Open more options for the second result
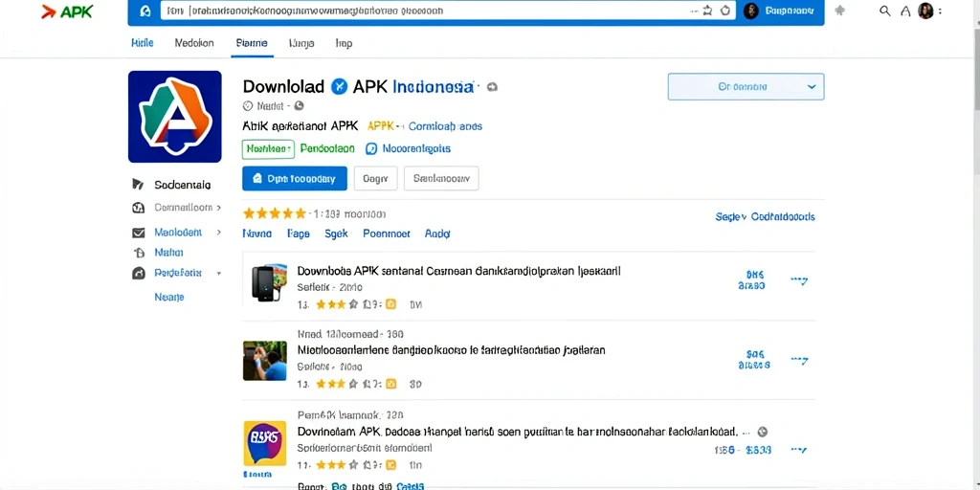This screenshot has height=490, width=980. [x=799, y=360]
